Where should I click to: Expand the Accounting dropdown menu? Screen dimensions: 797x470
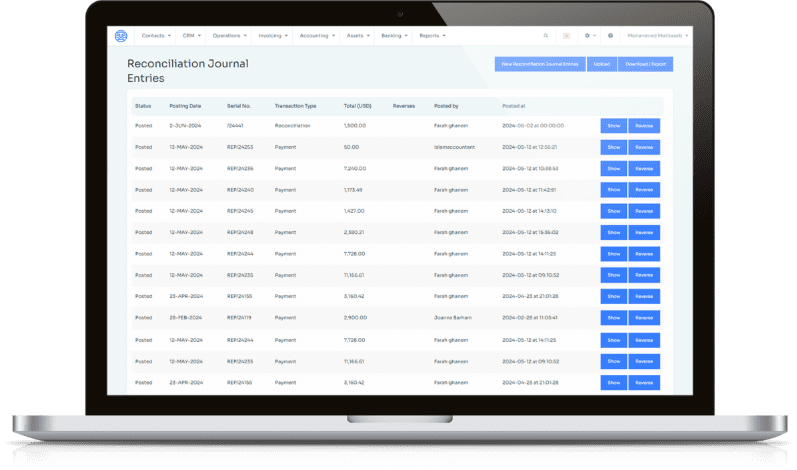(317, 36)
